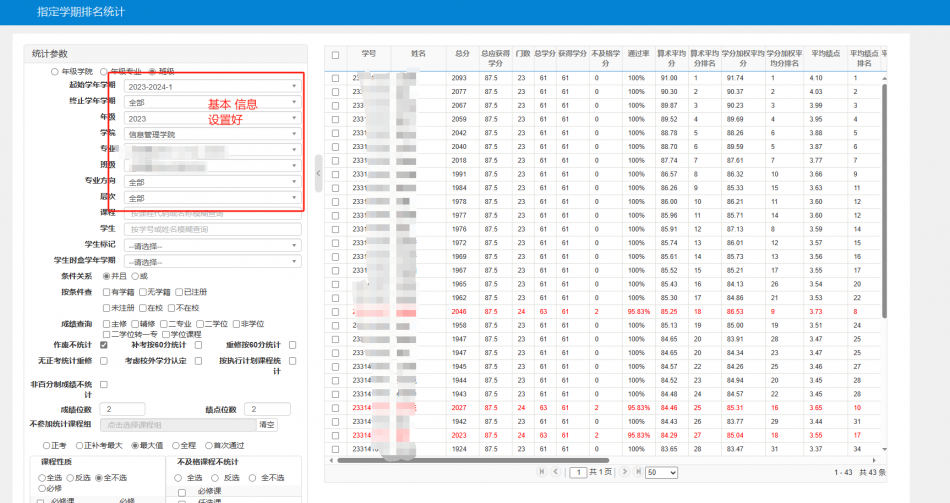Change rows per page dropdown showing 50
950x503 pixels.
(x=661, y=471)
